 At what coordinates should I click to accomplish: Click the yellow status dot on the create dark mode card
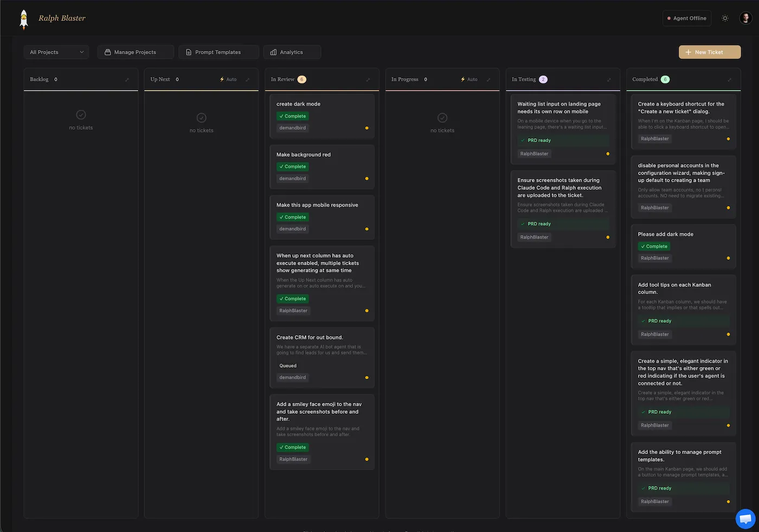[x=366, y=128]
